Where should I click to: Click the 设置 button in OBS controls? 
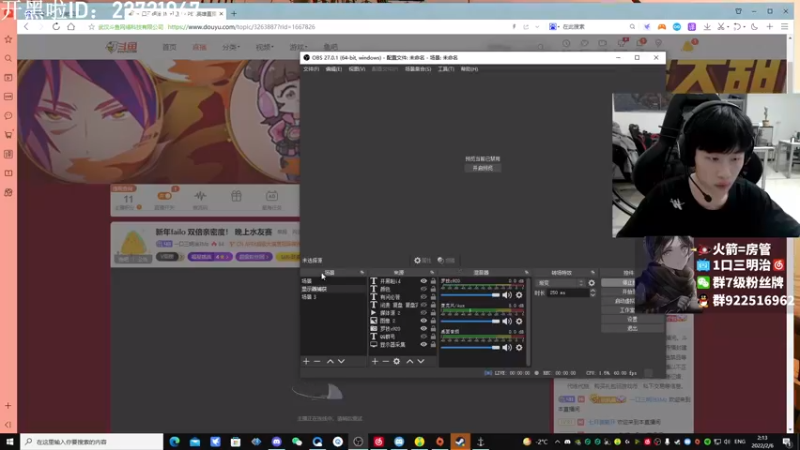coord(633,319)
